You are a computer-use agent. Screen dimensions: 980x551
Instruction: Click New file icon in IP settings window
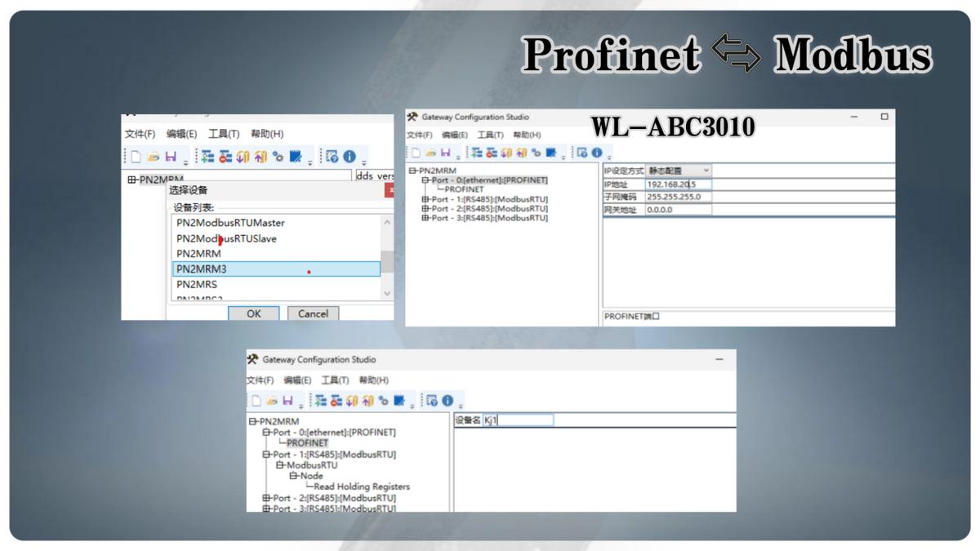pos(416,153)
